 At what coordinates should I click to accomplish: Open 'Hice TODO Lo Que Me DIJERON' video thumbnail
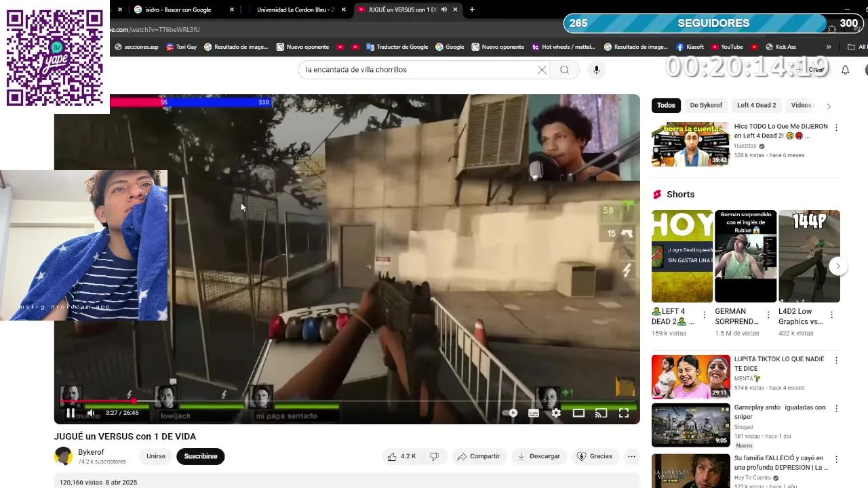(x=690, y=144)
